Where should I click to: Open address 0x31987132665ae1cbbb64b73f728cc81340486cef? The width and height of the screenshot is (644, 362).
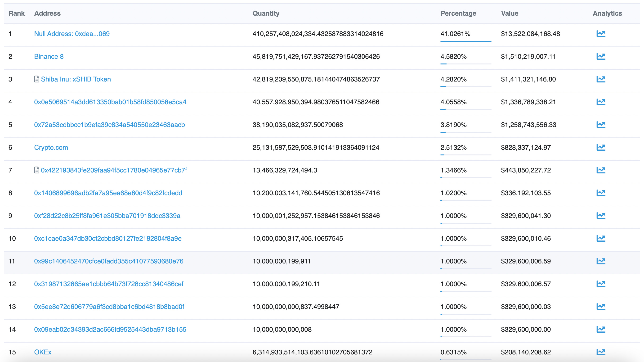point(109,284)
